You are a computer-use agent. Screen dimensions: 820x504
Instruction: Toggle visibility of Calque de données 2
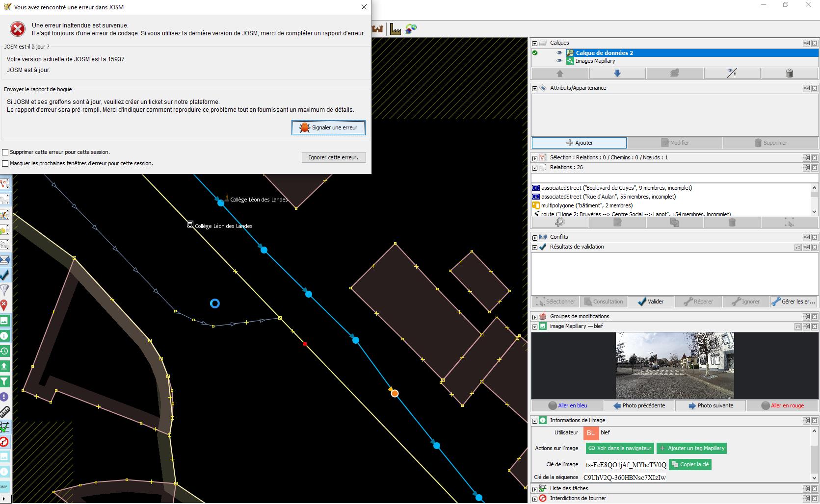click(559, 53)
